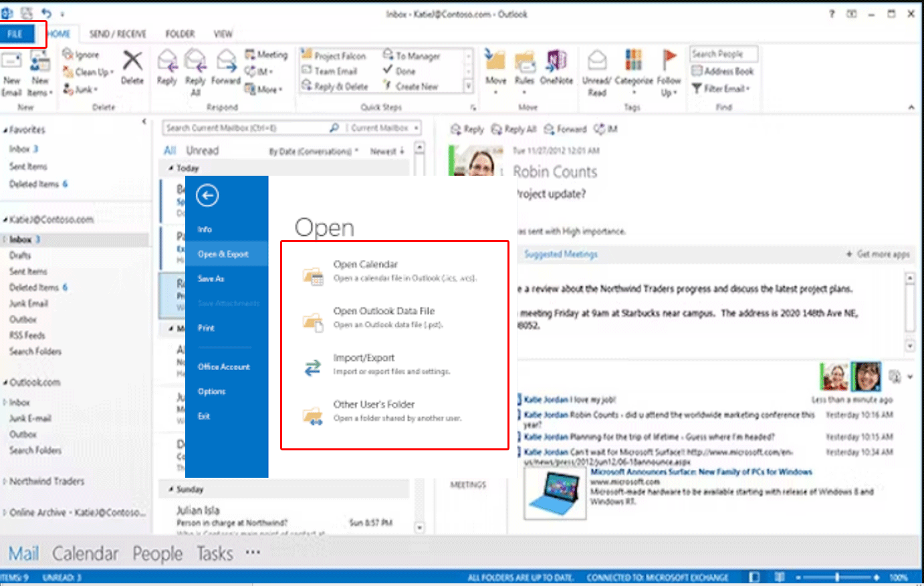924x586 pixels.
Task: Toggle Newest sort order
Action: click(387, 152)
